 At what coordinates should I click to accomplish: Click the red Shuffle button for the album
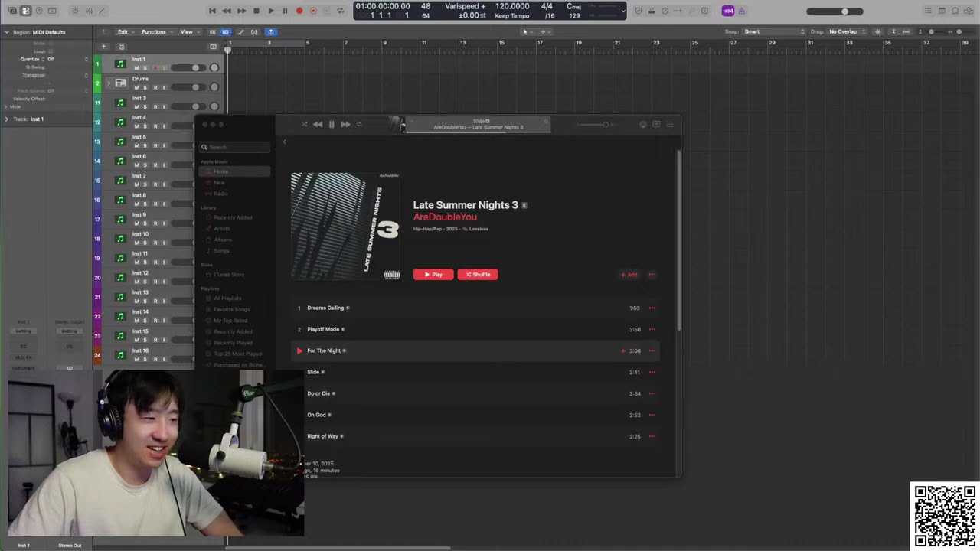(x=478, y=275)
